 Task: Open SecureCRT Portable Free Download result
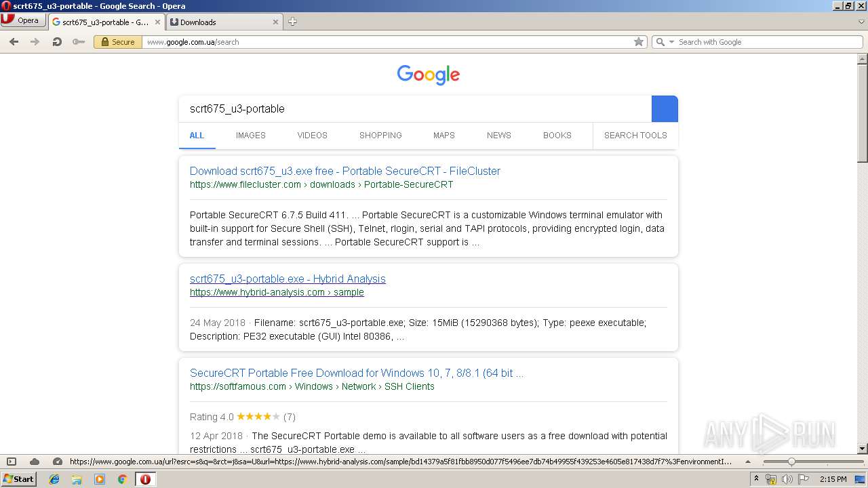point(357,373)
